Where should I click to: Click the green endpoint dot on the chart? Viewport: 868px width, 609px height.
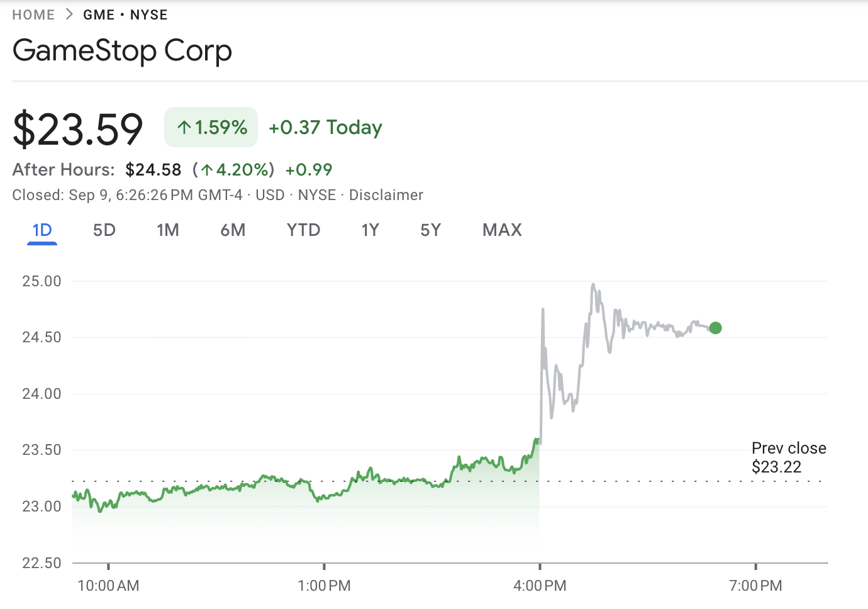[715, 327]
